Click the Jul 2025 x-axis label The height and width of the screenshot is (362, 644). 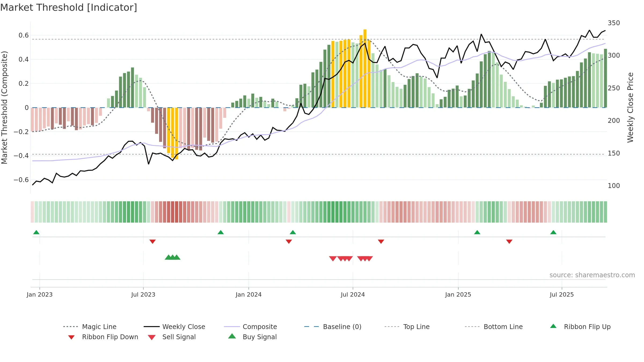tap(562, 294)
